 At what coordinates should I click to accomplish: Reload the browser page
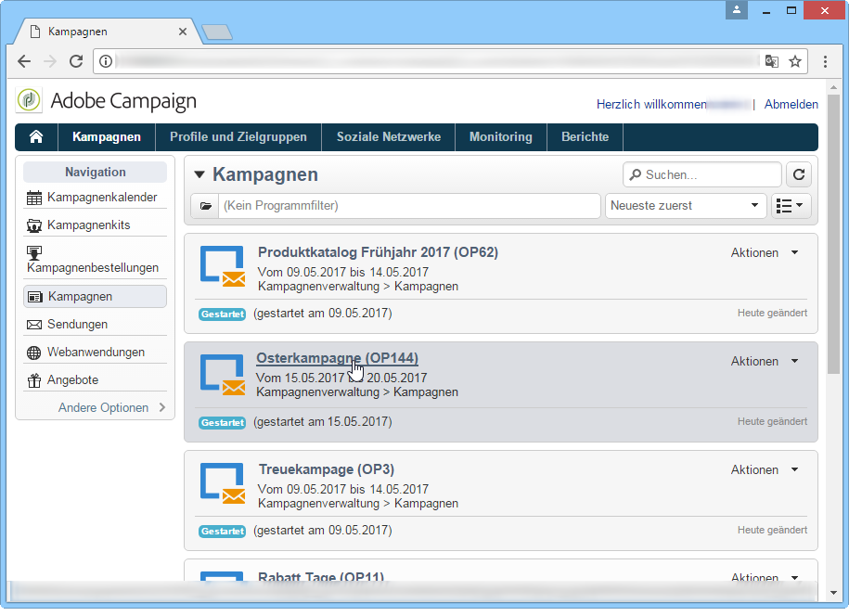(x=76, y=61)
